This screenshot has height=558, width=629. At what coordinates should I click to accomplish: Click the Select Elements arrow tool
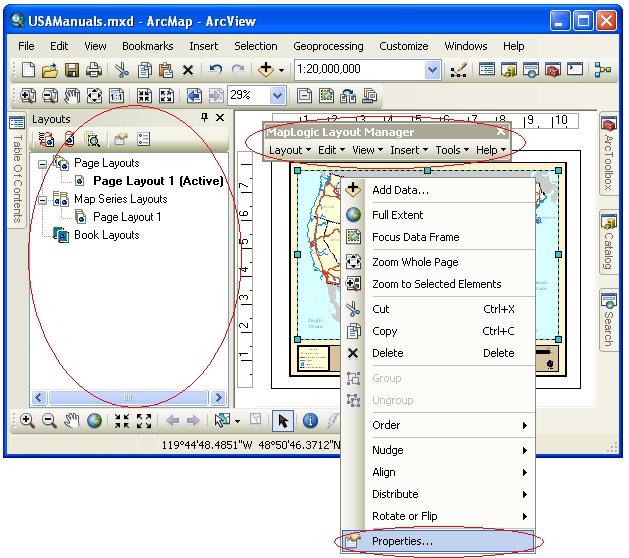click(x=283, y=421)
